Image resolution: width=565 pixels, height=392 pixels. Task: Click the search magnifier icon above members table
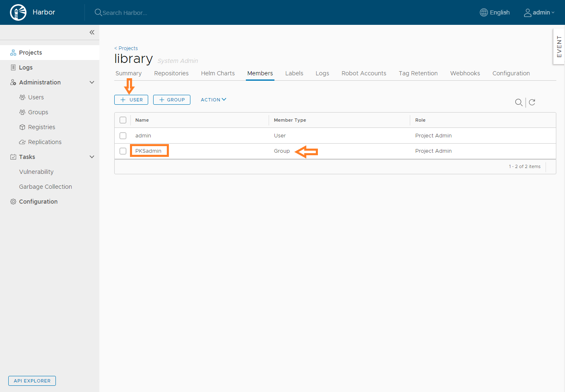point(518,102)
